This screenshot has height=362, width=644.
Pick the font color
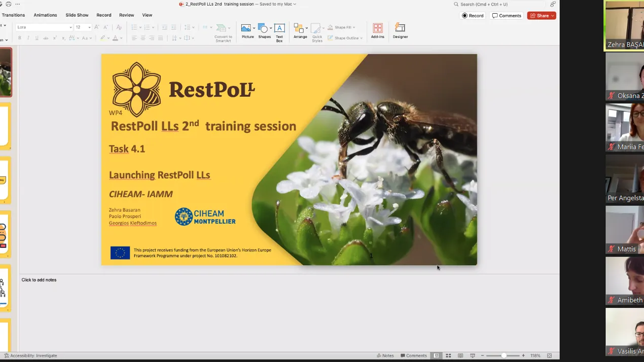[116, 38]
